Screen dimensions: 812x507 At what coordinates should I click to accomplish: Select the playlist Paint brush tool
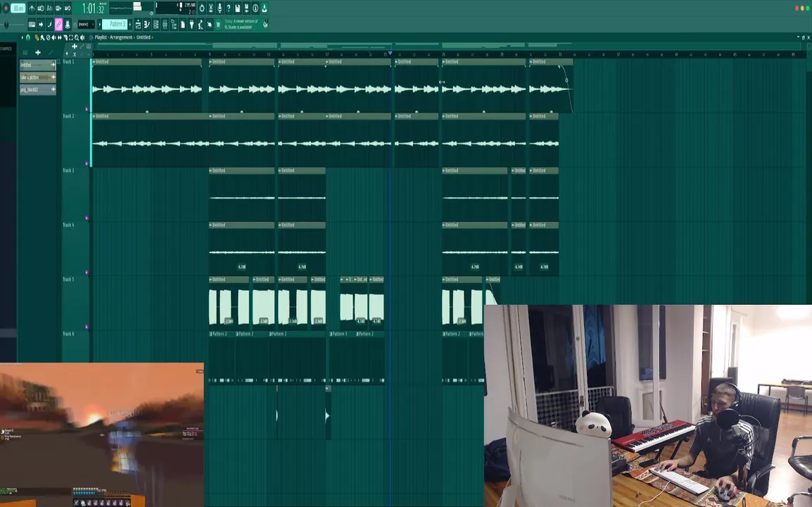(x=42, y=37)
